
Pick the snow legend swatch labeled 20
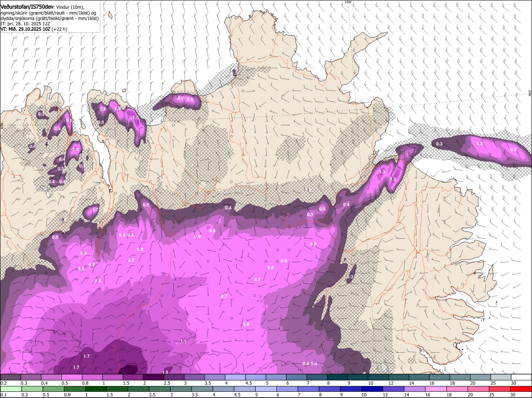point(480,377)
